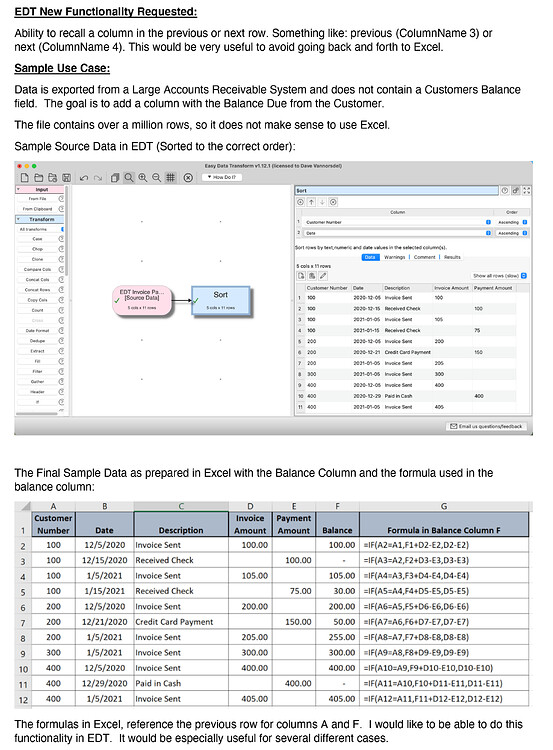Click the move sort level down arrow

322,202
